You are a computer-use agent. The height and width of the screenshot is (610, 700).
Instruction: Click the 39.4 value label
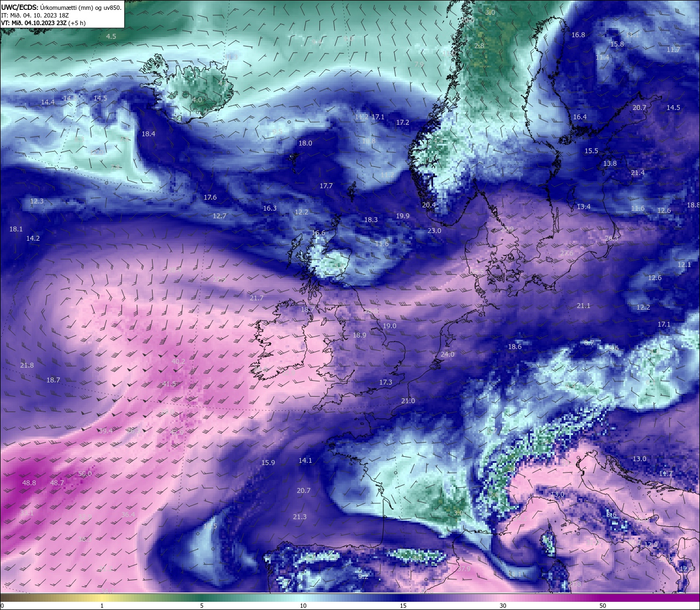point(106,431)
